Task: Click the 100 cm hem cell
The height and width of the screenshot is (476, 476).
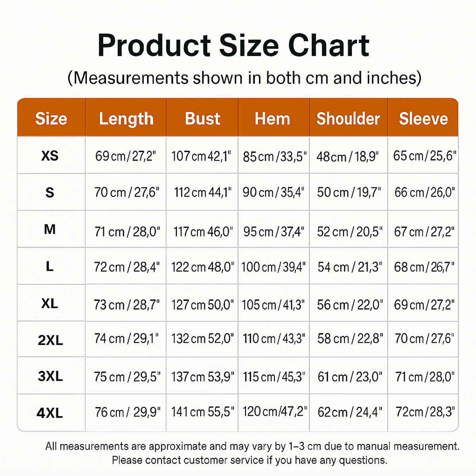Action: click(x=273, y=267)
